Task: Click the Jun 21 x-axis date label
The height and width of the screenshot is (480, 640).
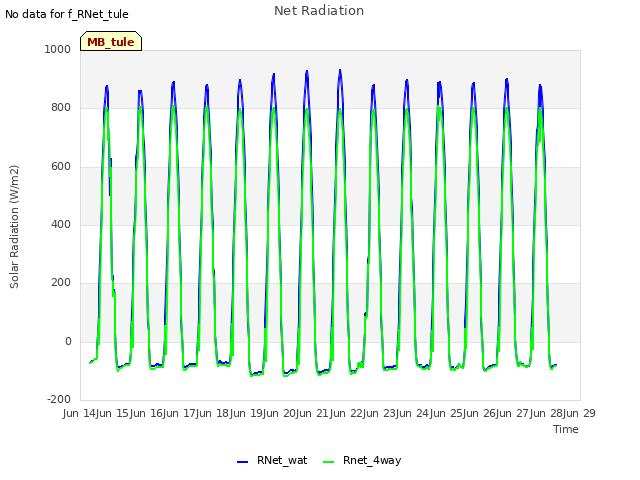Action: [314, 413]
